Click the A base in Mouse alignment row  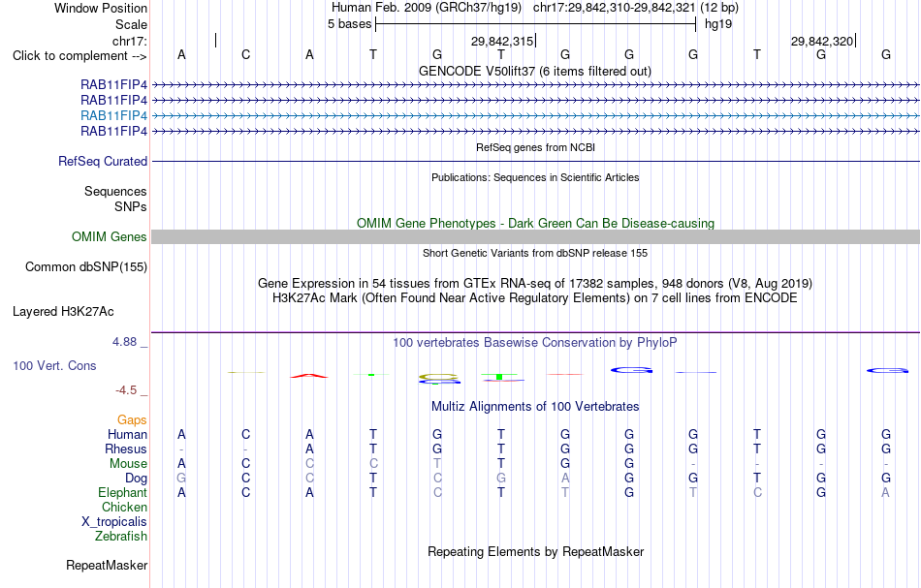(181, 464)
